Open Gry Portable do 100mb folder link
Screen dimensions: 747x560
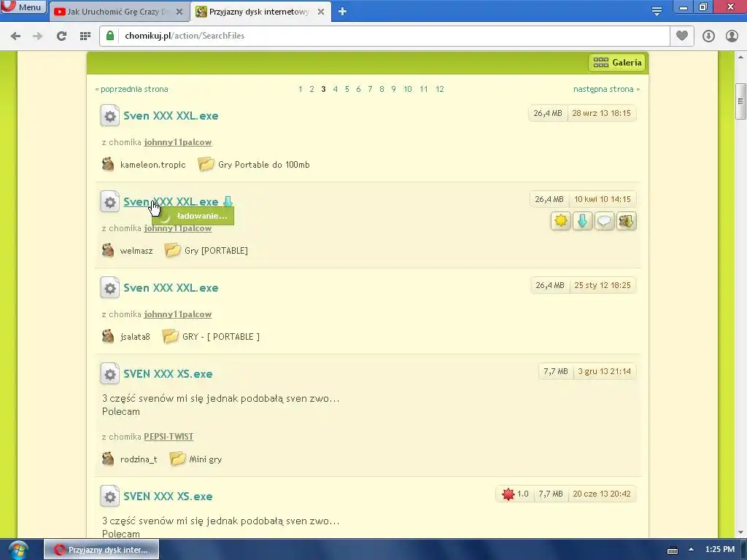point(264,165)
